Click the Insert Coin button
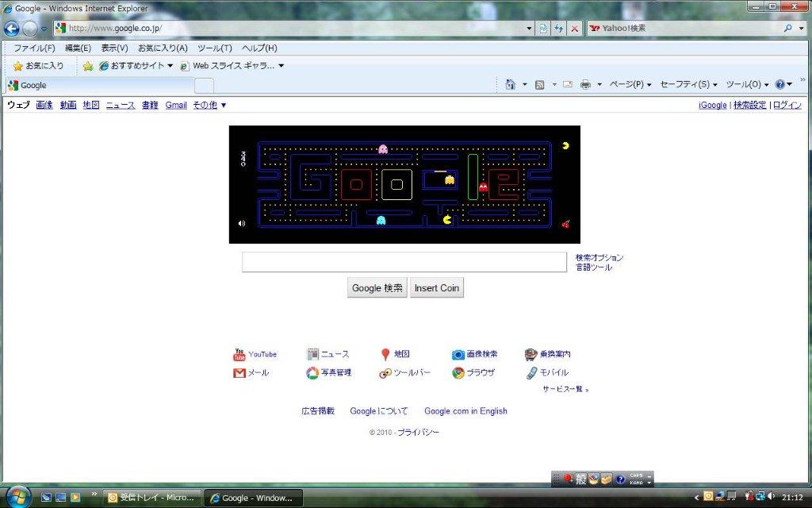 (437, 287)
